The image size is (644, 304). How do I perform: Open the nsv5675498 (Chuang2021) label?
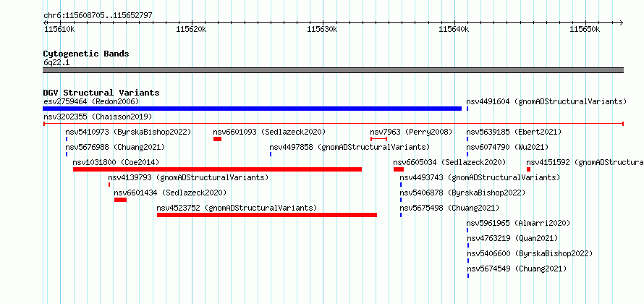pyautogui.click(x=450, y=208)
